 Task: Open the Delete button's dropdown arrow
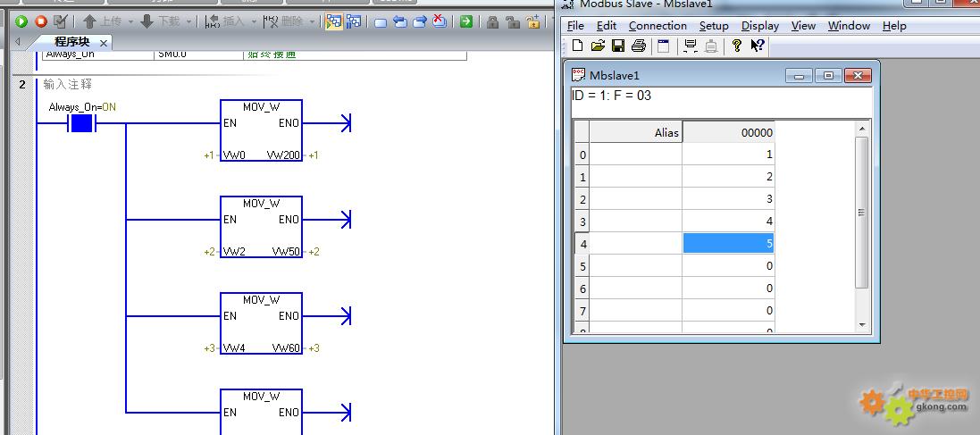311,21
